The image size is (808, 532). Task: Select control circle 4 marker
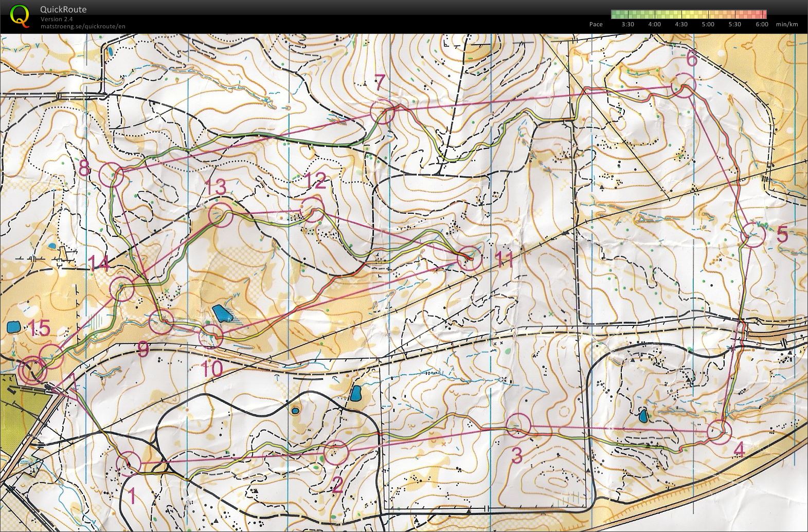click(x=719, y=431)
